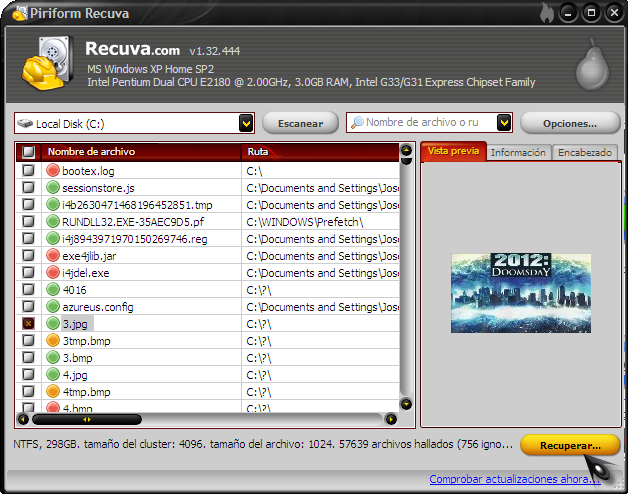Image resolution: width=628 pixels, height=494 pixels.
Task: Check the box for i4jdel.exe
Action: tap(28, 272)
